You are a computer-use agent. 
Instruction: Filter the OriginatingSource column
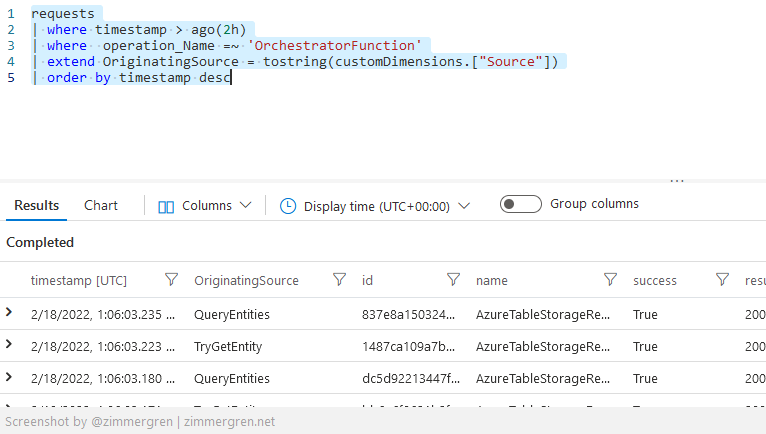339,280
